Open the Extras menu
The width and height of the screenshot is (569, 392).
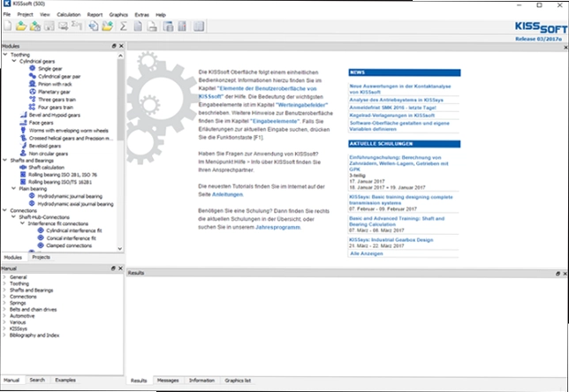(141, 15)
